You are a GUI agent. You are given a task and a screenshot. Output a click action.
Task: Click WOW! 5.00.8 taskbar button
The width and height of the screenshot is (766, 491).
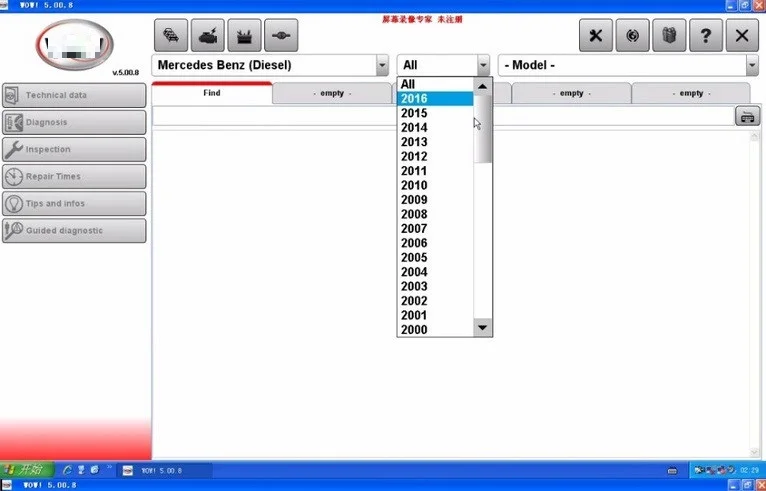[x=165, y=470]
